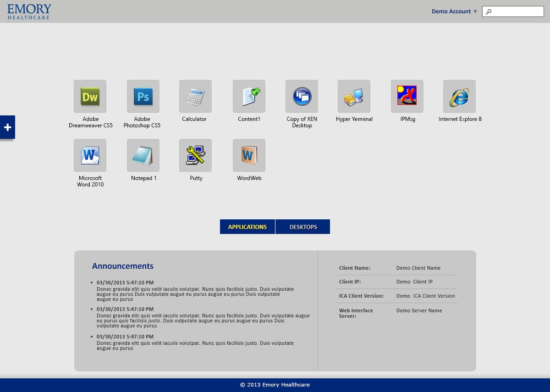Screen dimensions: 550x392
Task: Click the Emory Healthcare logo
Action: pyautogui.click(x=29, y=11)
